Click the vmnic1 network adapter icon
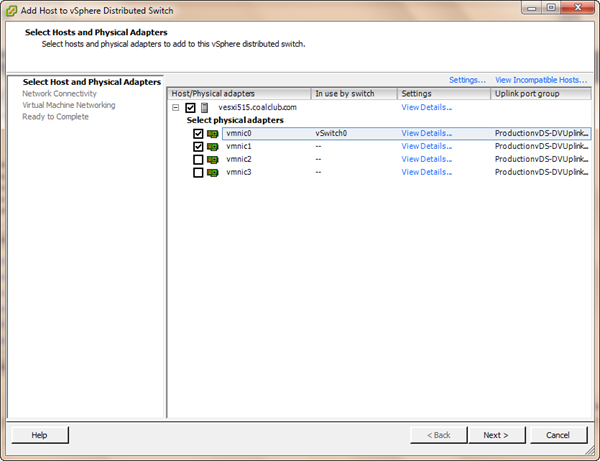Screen dimensions: 600x461 pos(212,147)
